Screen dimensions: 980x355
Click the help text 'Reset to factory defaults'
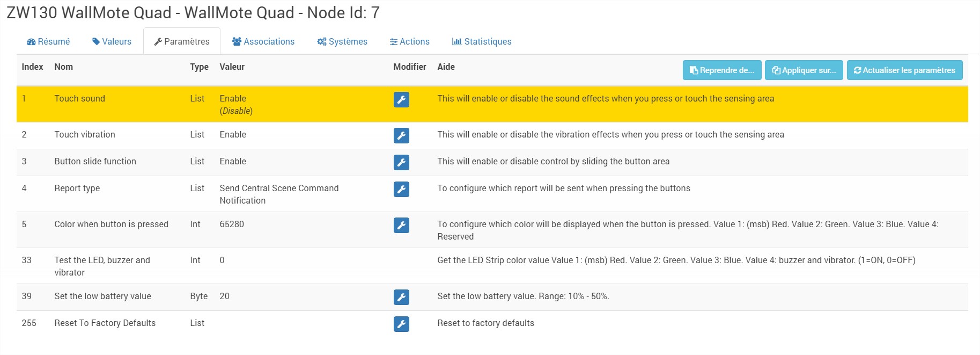tap(485, 323)
